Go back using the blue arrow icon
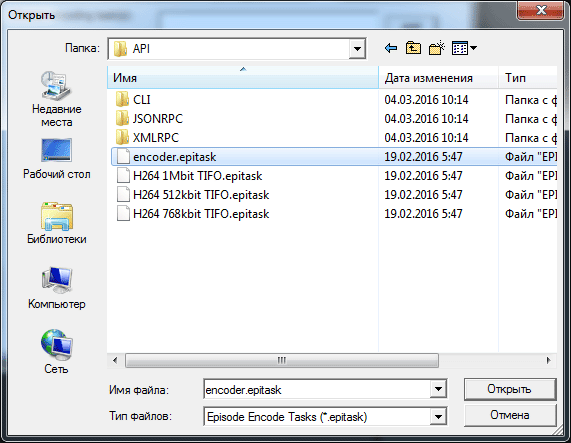 [391, 48]
